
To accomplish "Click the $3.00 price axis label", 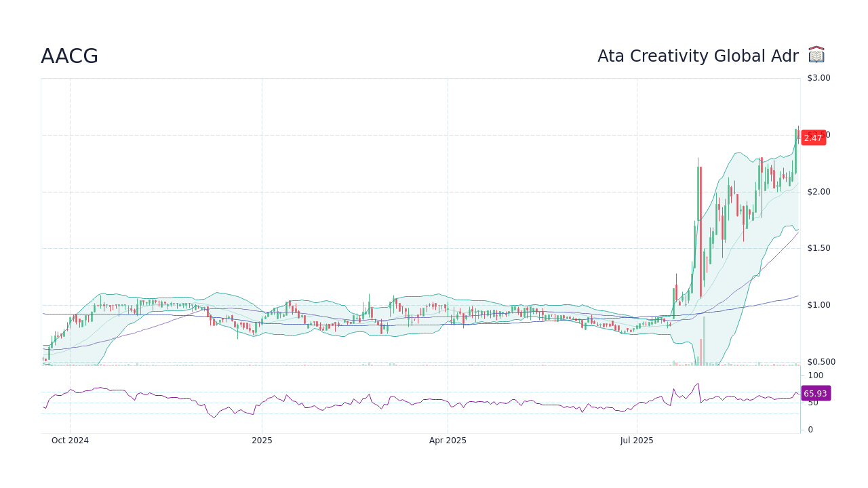I will tap(817, 77).
